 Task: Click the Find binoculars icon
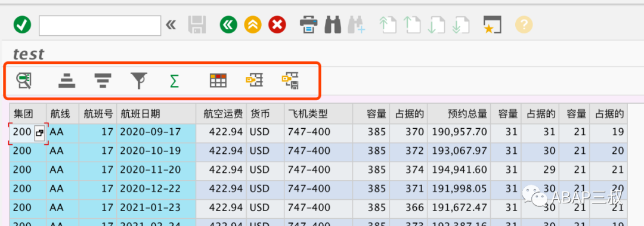pos(333,25)
